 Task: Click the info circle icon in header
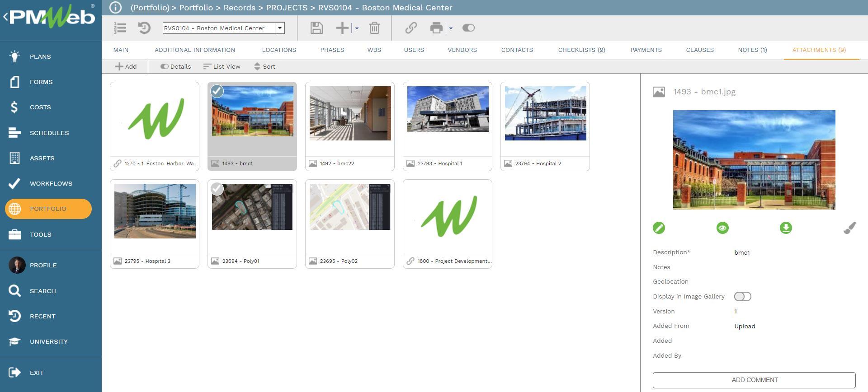[x=115, y=8]
